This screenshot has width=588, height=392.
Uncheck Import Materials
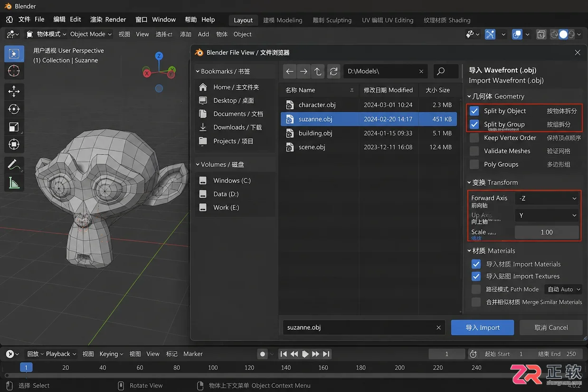[x=476, y=264]
